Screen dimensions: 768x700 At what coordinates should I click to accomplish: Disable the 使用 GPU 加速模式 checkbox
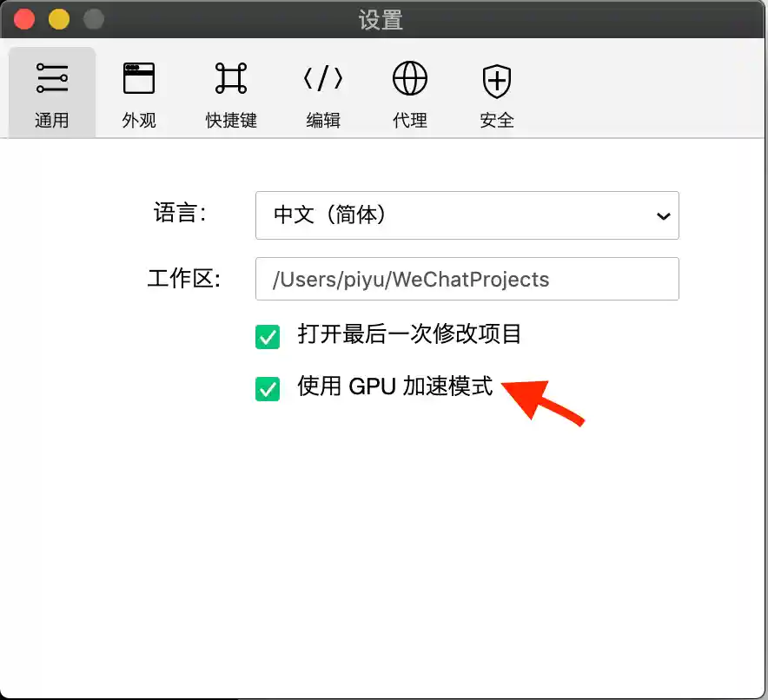coord(268,389)
